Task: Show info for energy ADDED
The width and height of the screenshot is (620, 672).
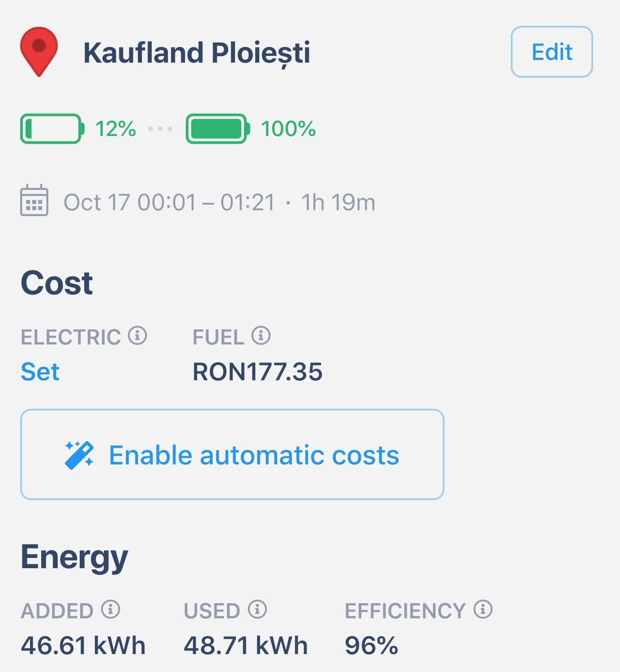Action: click(111, 609)
